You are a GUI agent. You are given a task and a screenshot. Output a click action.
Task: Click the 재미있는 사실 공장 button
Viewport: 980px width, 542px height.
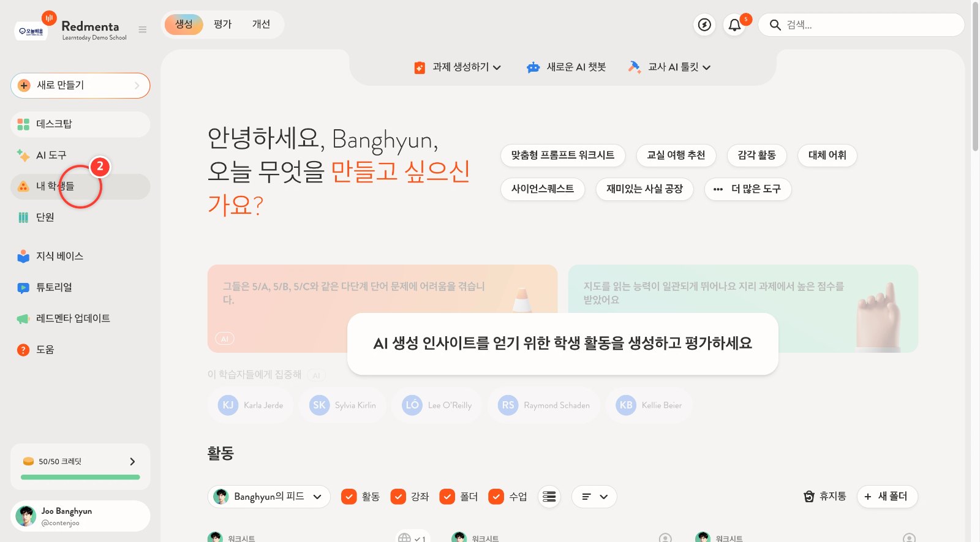645,189
